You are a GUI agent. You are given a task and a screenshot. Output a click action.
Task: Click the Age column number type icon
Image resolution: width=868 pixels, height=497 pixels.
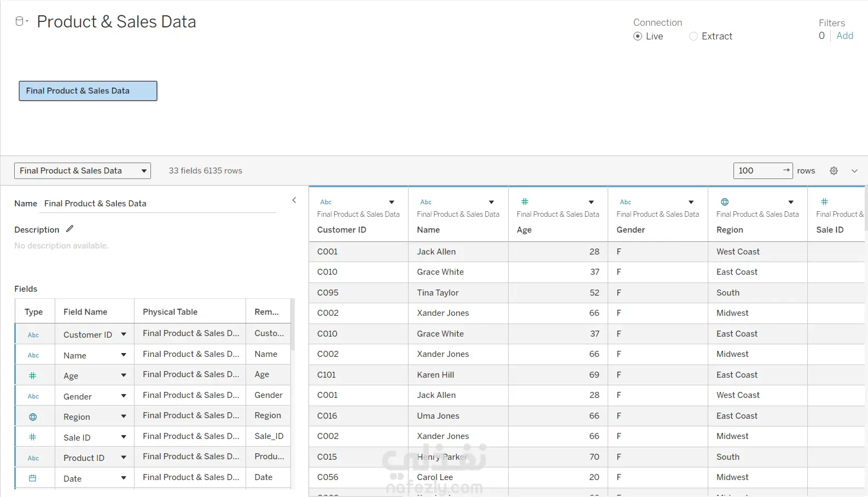(525, 202)
